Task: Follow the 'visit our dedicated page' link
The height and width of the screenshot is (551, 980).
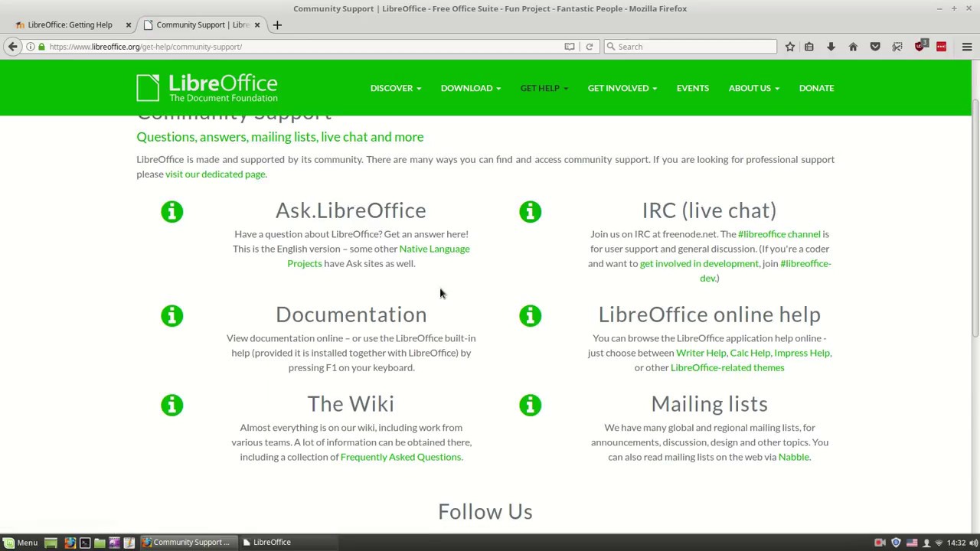Action: (215, 174)
